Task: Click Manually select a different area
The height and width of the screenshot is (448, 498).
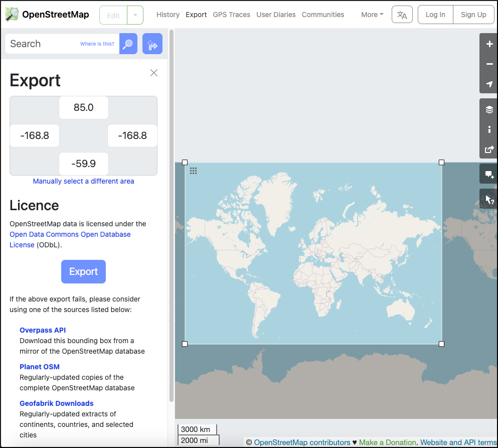Action: click(83, 181)
